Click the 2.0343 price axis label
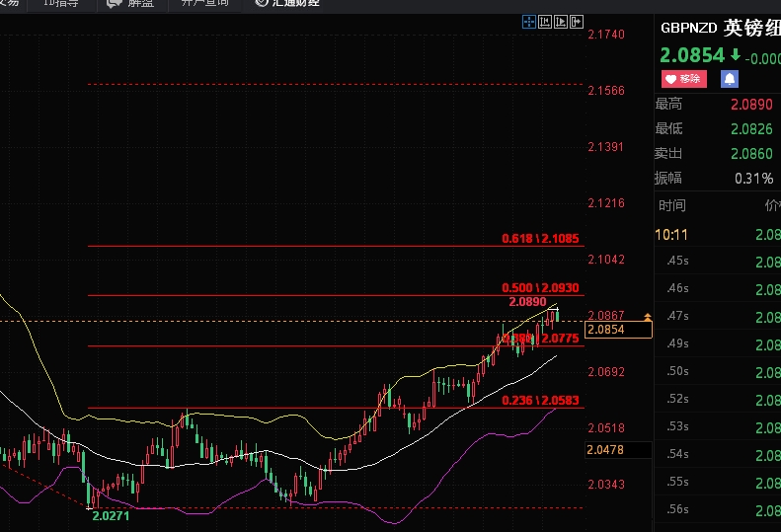The width and height of the screenshot is (781, 532). click(x=606, y=485)
